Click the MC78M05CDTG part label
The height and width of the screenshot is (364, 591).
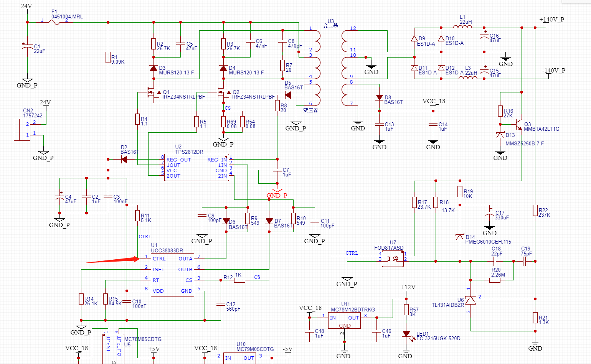[x=143, y=339]
